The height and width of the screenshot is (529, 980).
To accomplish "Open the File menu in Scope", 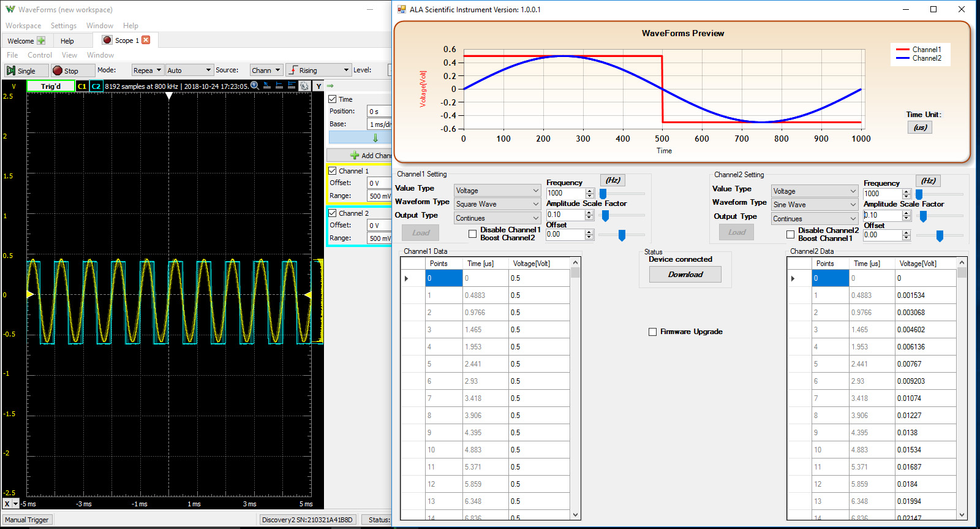I will [12, 55].
